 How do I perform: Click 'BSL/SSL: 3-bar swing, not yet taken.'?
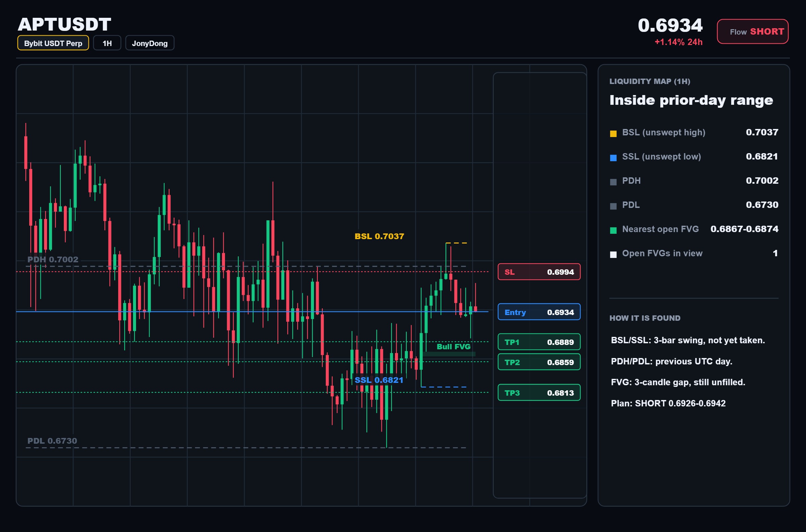687,340
